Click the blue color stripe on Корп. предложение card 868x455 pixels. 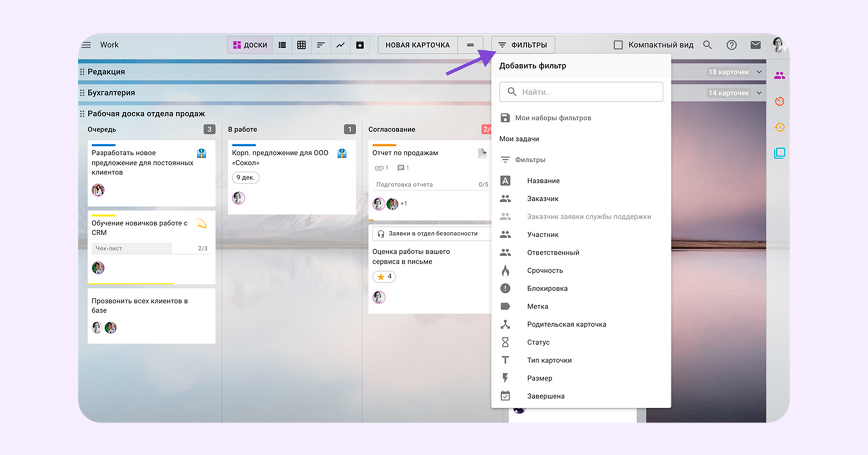244,145
